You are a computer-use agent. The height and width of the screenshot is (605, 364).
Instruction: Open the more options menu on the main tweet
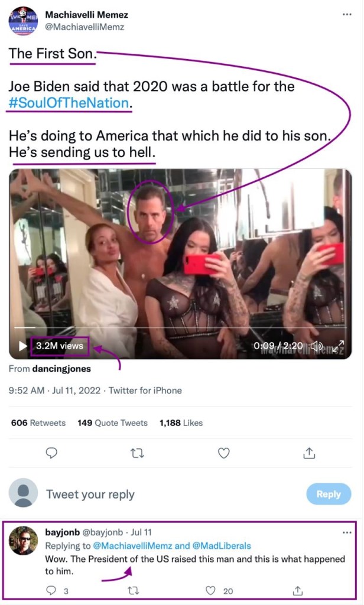(x=347, y=14)
